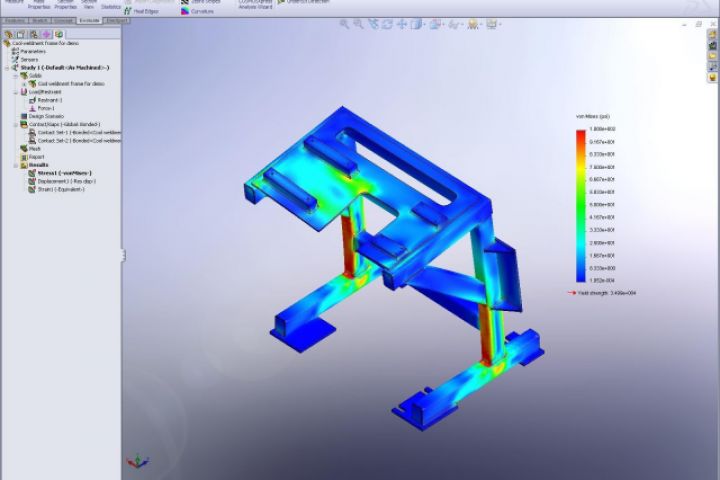Viewport: 720px width, 480px height.
Task: Click the Zoom to Area magnifier icon
Action: (x=358, y=24)
